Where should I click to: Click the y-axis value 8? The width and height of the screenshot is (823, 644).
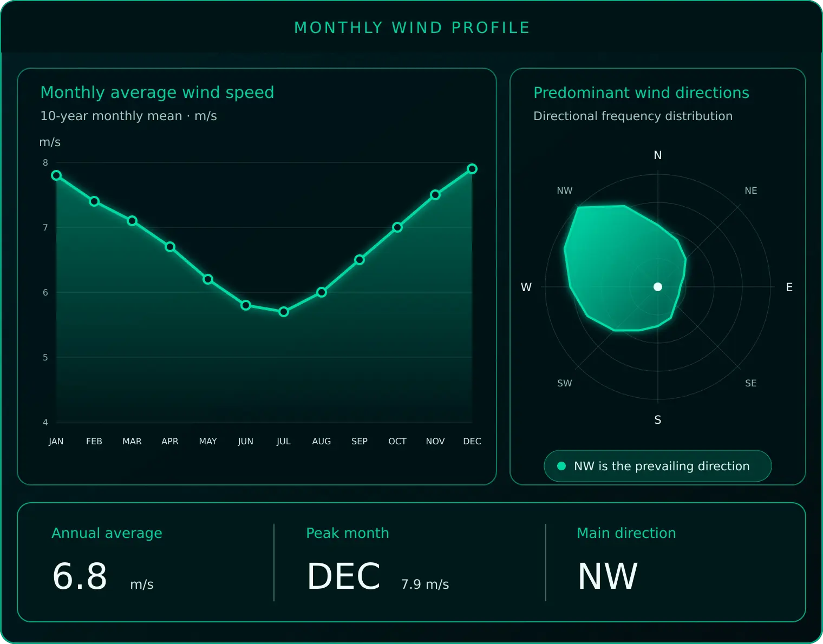click(x=45, y=162)
